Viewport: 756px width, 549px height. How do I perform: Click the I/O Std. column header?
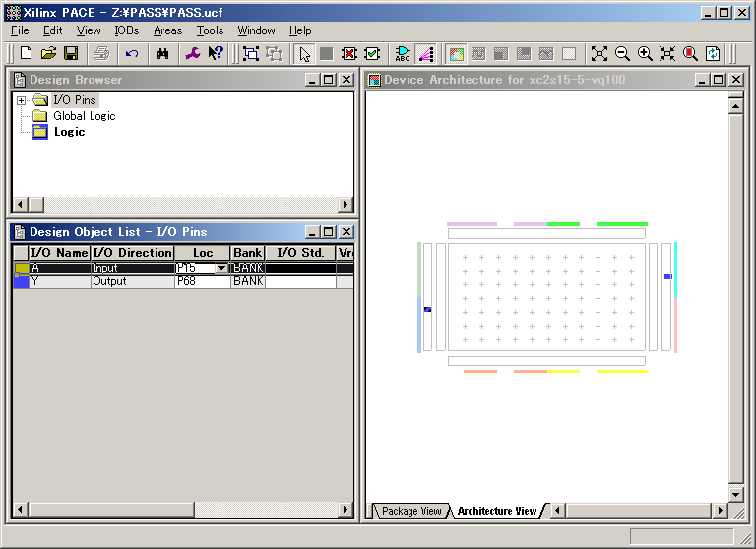(300, 253)
